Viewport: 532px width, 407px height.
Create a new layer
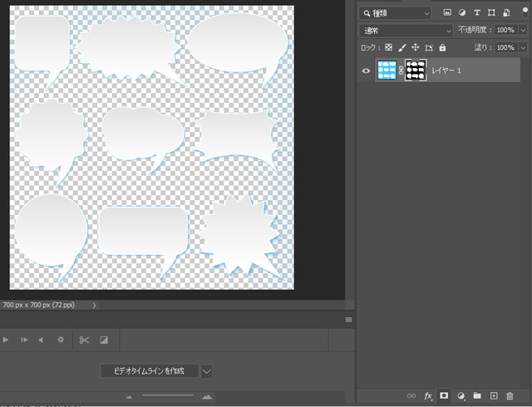pyautogui.click(x=494, y=395)
